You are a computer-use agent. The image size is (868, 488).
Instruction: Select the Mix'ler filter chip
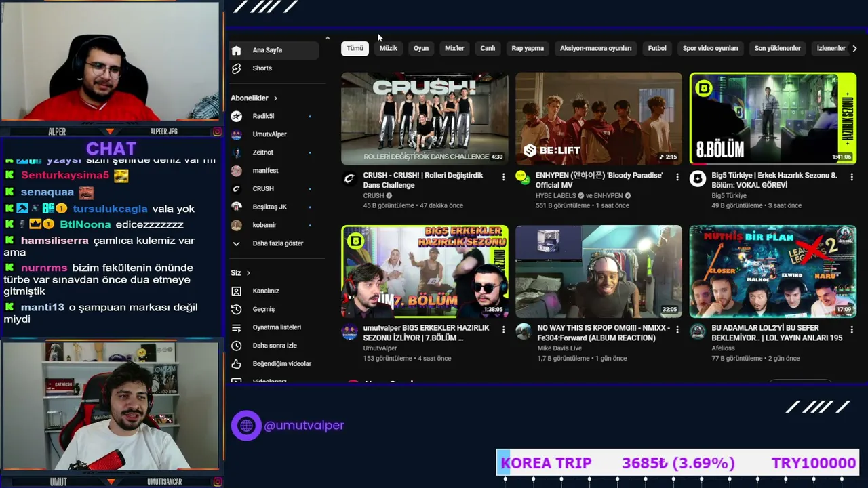pos(454,48)
